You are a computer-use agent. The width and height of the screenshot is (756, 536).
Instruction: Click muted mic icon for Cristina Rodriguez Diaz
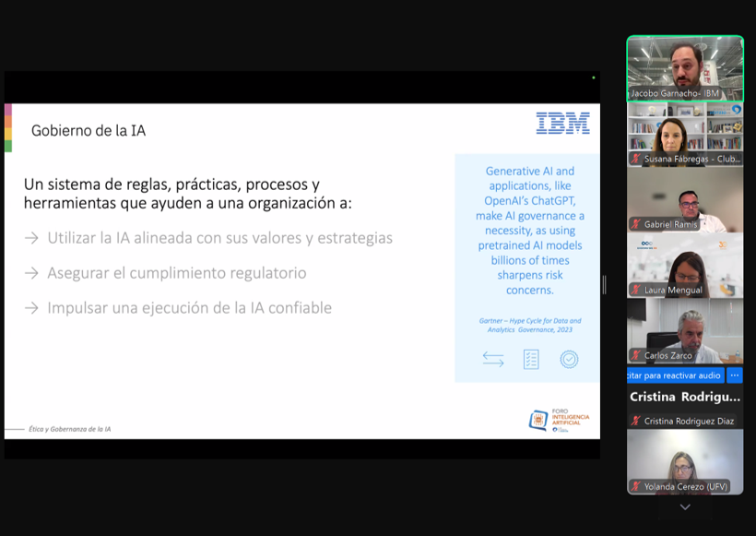(x=636, y=421)
